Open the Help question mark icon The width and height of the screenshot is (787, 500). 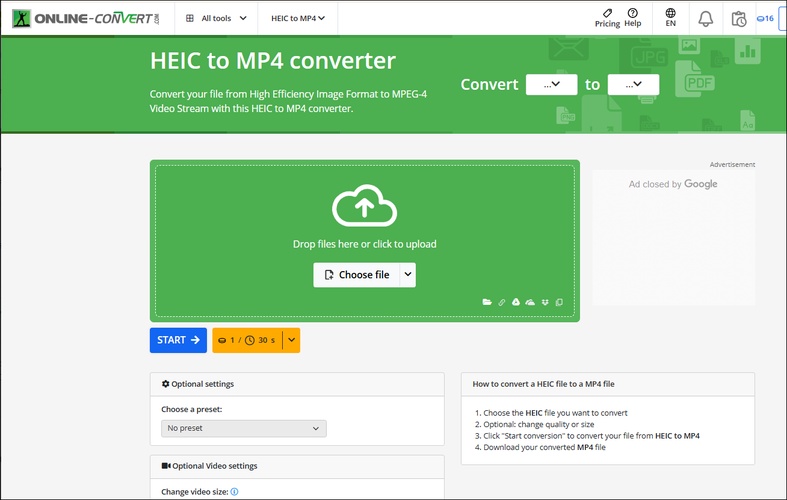click(632, 13)
